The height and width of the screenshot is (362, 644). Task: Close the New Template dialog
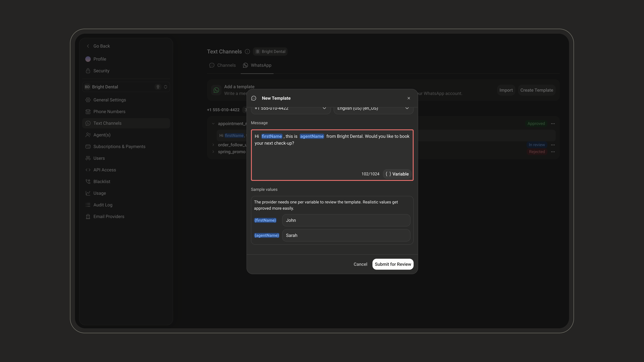(x=409, y=98)
